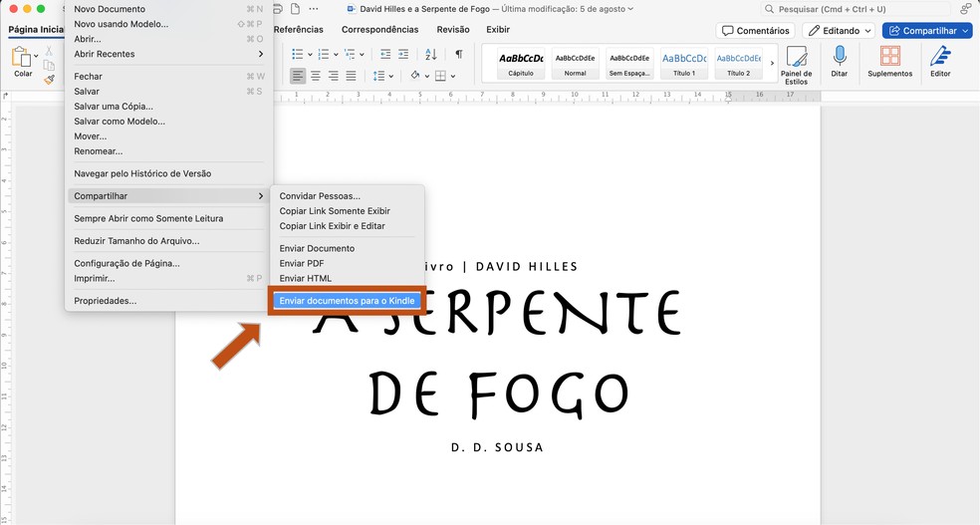Click the sort A-Z icon
The height and width of the screenshot is (525, 980).
[x=431, y=54]
